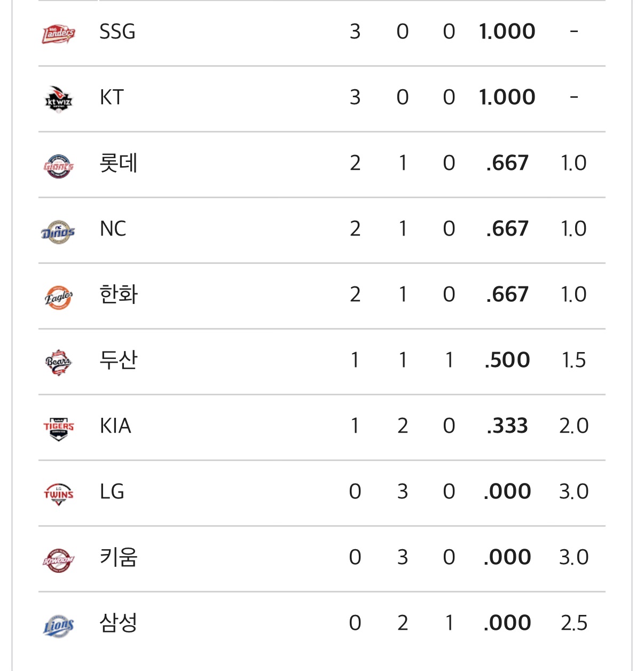The height and width of the screenshot is (671, 644).
Task: Open the 두산 team name
Action: pos(119,360)
